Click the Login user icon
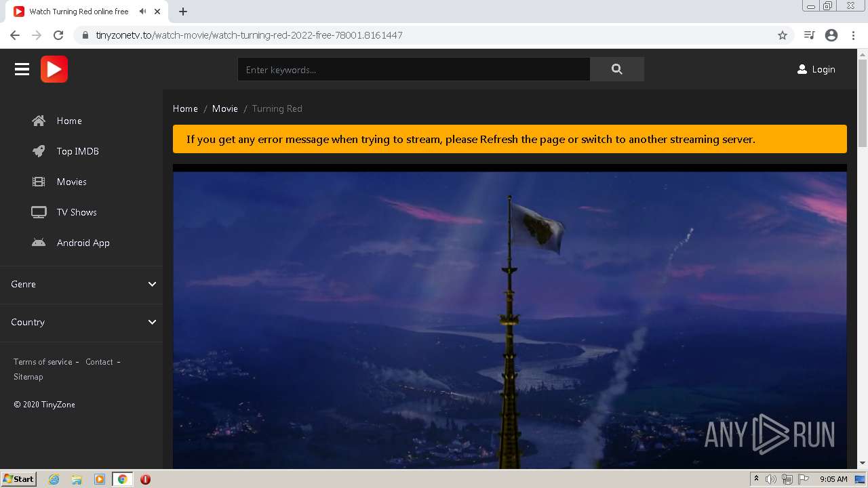868x488 pixels. (x=802, y=69)
